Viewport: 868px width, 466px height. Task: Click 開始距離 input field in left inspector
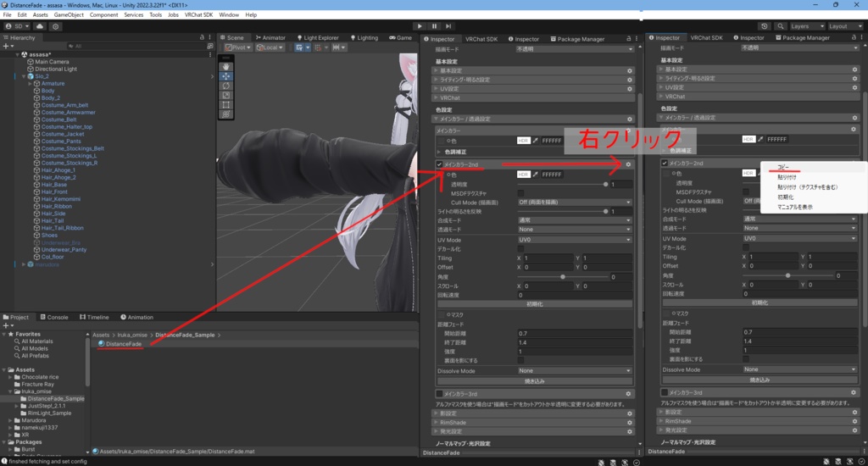[575, 334]
